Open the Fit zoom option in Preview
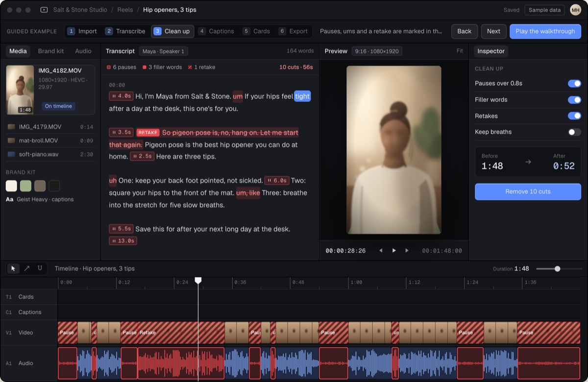 [x=460, y=51]
